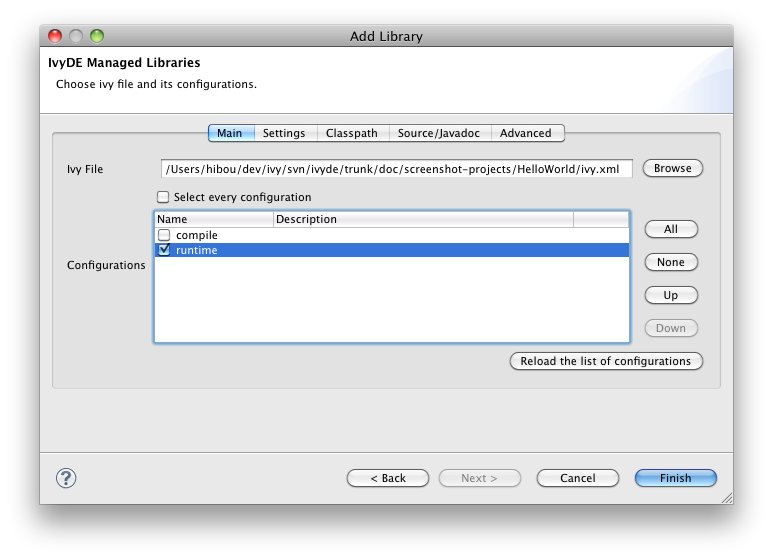773x559 pixels.
Task: Switch to the Settings tab
Action: click(x=284, y=133)
